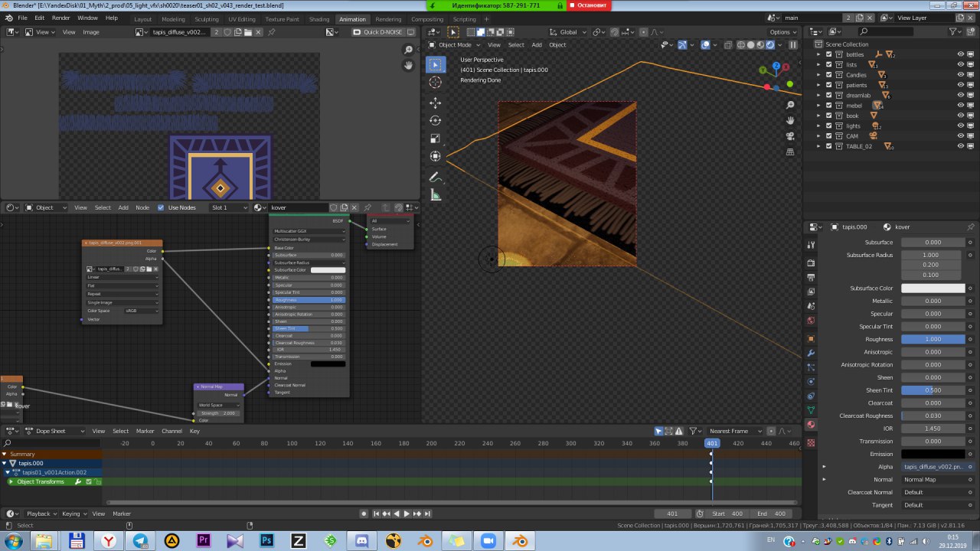
Task: Open the Window menu in top bar
Action: point(87,18)
